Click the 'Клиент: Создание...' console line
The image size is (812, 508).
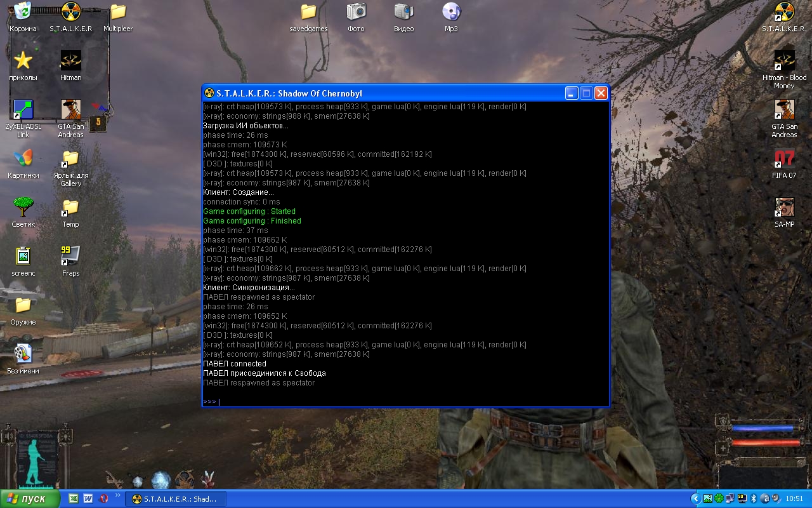[239, 192]
